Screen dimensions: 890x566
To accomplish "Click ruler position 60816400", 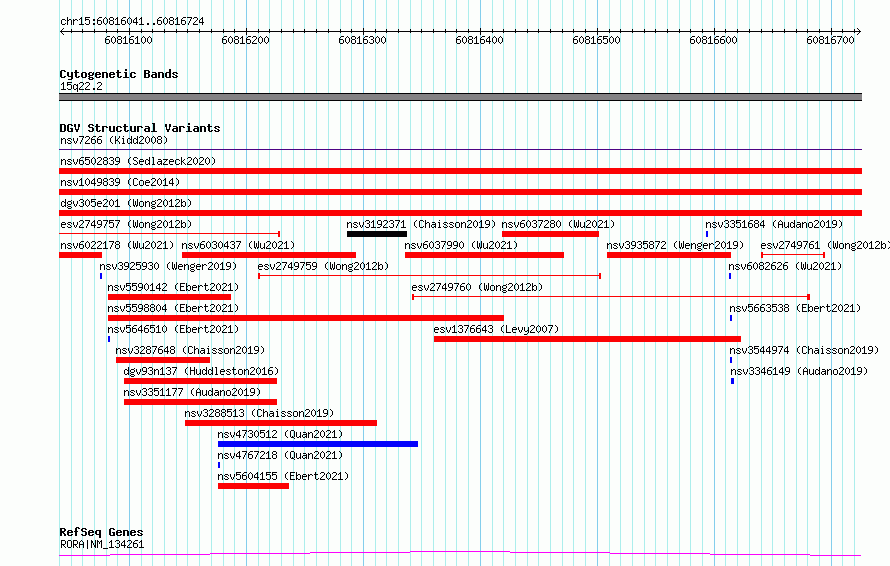I will pyautogui.click(x=479, y=40).
